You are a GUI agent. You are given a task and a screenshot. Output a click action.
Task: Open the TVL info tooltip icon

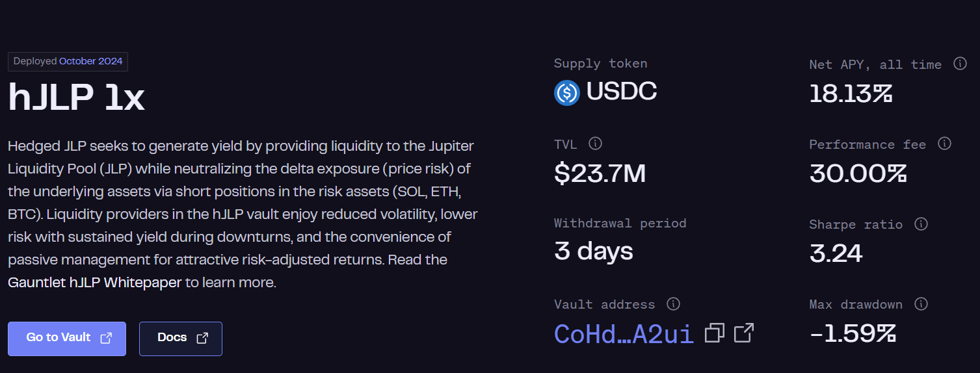pyautogui.click(x=595, y=143)
